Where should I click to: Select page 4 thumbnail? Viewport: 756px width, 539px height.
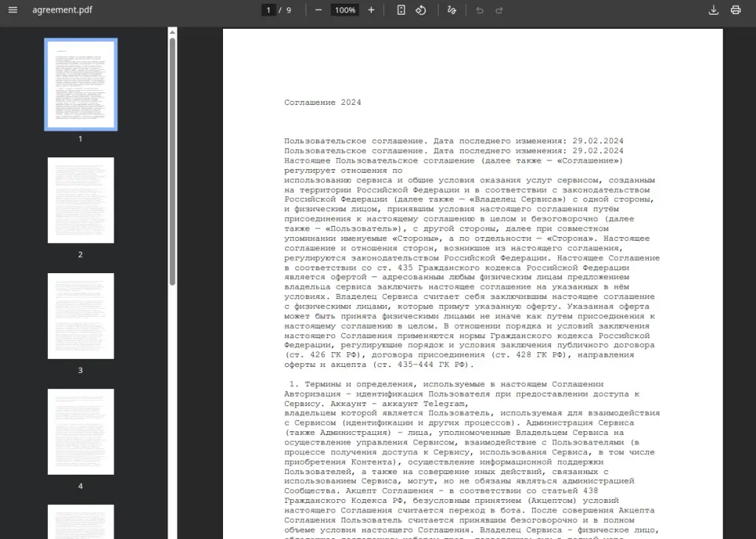tap(80, 431)
